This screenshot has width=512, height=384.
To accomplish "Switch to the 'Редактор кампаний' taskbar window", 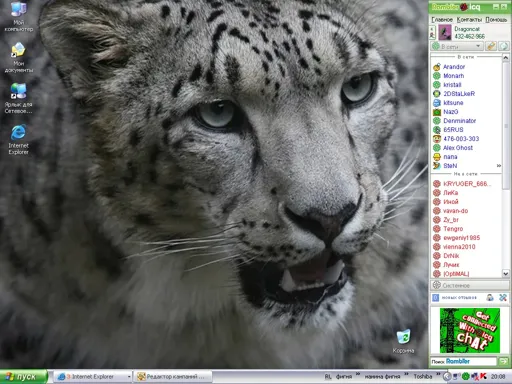I will [x=173, y=377].
